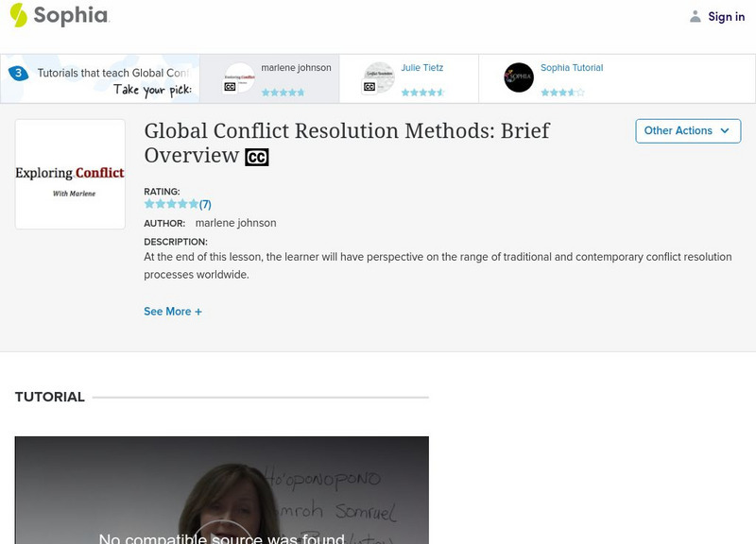Viewport: 756px width, 544px height.
Task: Click the DESCRIPTION label
Action: pyautogui.click(x=176, y=242)
